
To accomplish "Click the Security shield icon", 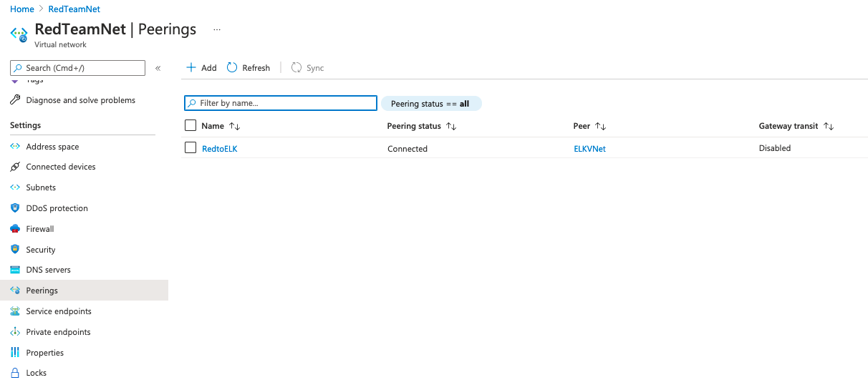I will [15, 250].
